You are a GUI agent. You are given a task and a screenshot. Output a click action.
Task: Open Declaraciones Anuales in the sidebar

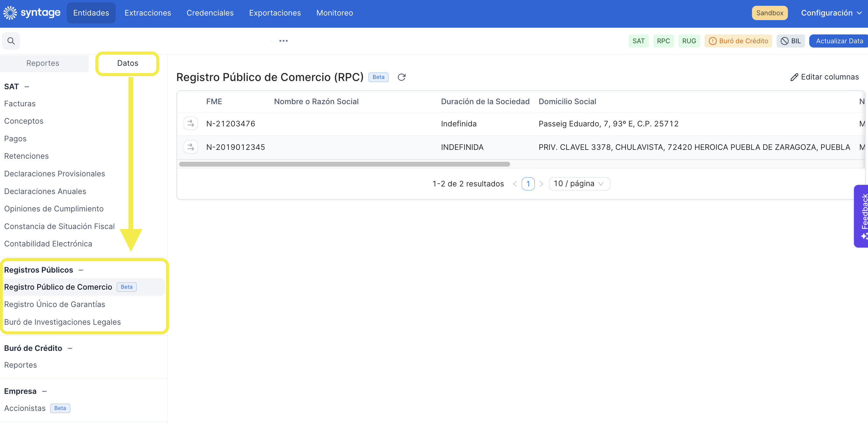[45, 191]
